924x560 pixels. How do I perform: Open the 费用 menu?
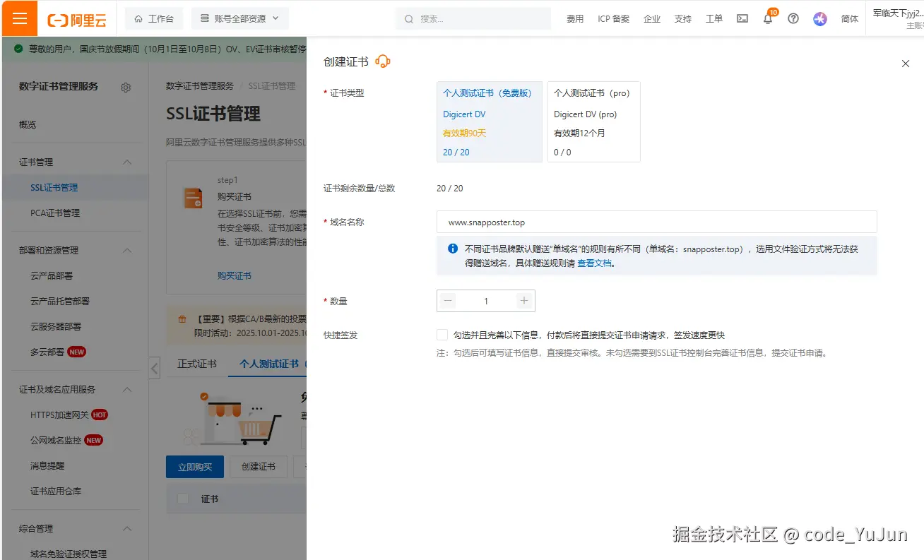click(575, 19)
